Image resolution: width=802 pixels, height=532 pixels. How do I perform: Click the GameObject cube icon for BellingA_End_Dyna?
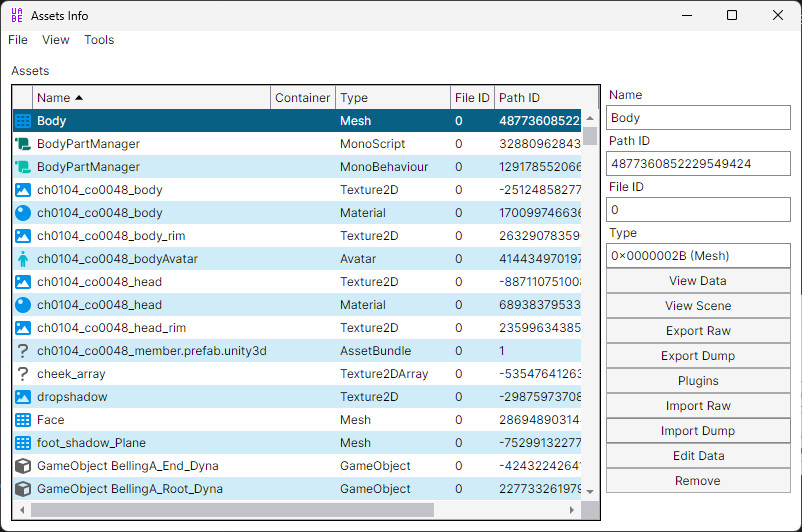click(23, 466)
